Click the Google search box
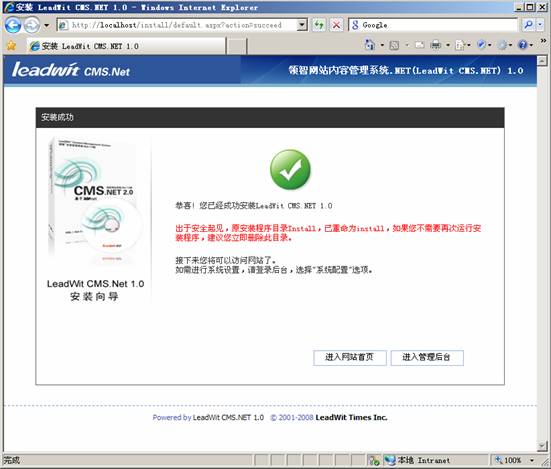Screen dimensions: 551x469 (433, 25)
